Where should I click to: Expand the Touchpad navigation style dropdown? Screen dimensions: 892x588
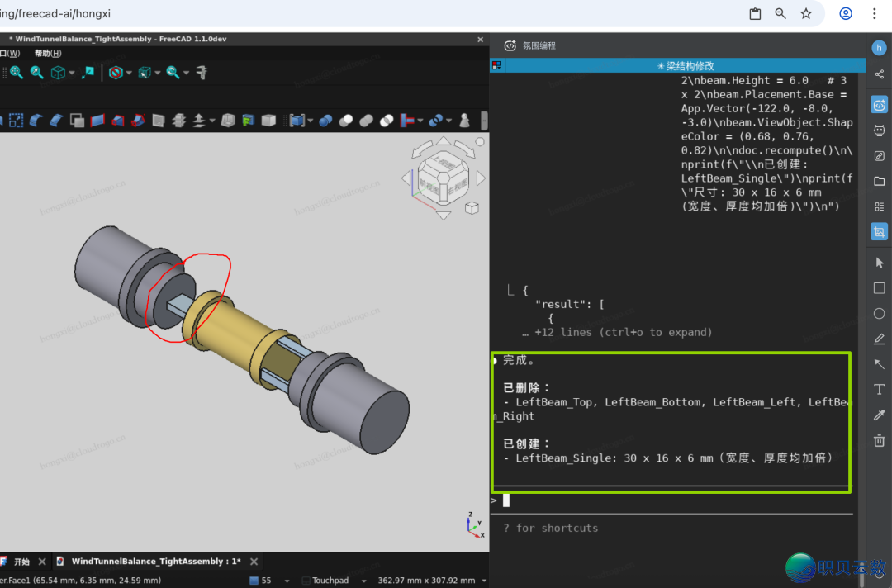click(365, 581)
